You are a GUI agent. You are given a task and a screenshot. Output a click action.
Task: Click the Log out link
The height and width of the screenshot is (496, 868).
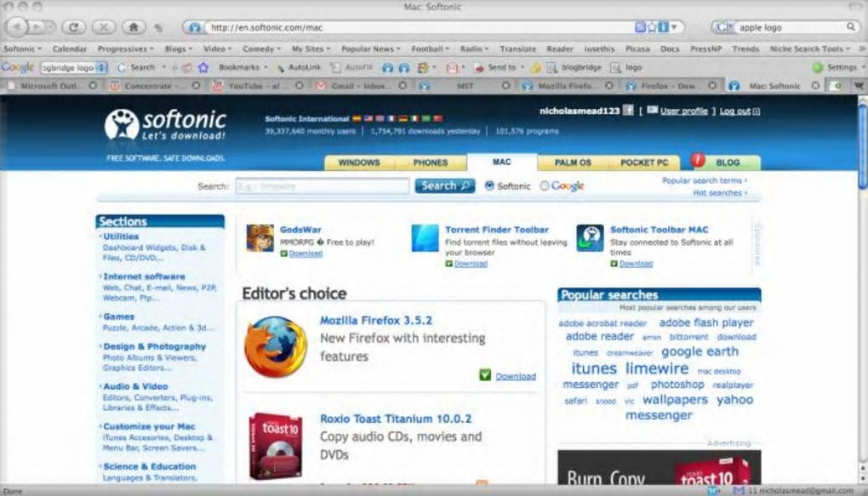pyautogui.click(x=735, y=111)
